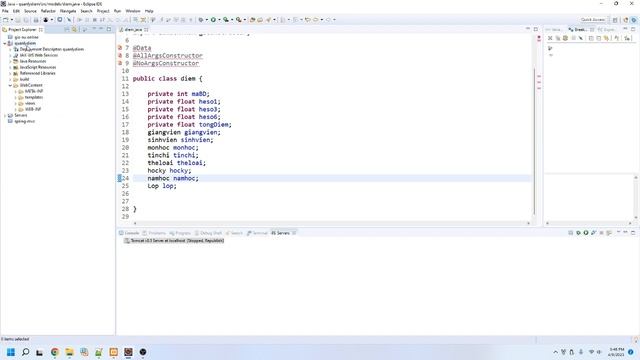Collapse the quanlydiem project node
Viewport: 640px width, 360px height.
(4, 43)
